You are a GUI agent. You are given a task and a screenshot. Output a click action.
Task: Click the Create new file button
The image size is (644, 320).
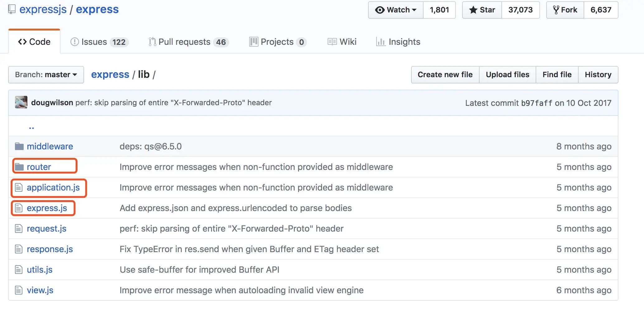click(x=445, y=75)
